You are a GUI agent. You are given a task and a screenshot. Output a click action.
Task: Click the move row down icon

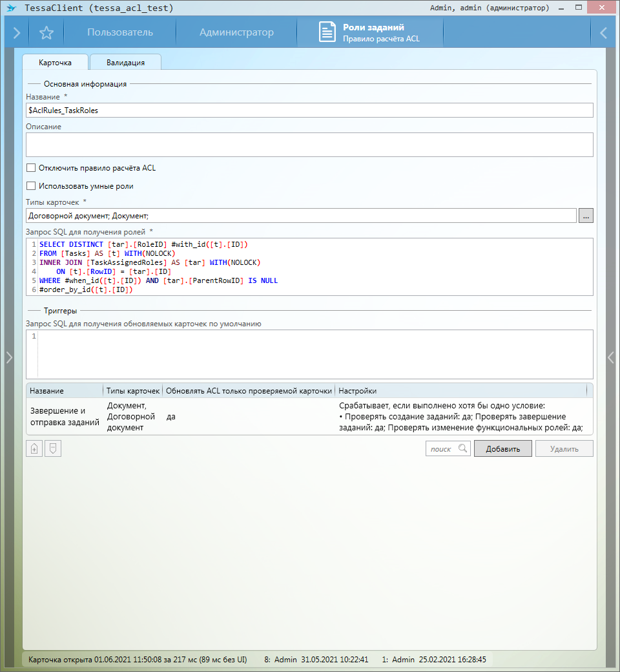(53, 448)
